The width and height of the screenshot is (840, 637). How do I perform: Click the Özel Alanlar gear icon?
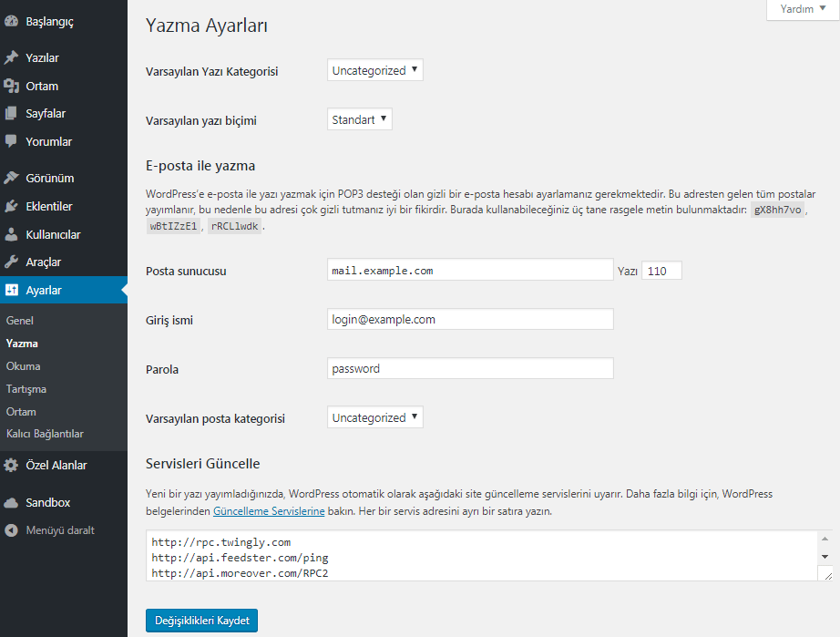(x=11, y=465)
